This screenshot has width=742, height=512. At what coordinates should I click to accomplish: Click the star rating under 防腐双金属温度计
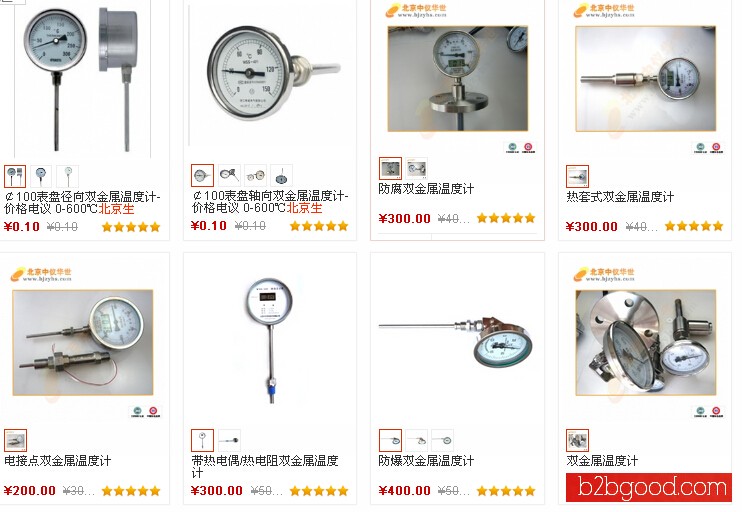pos(506,218)
